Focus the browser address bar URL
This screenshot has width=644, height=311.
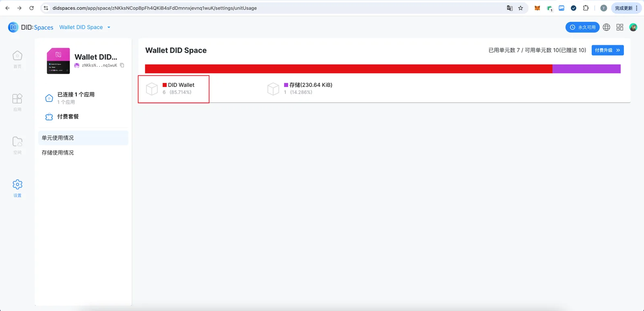pos(155,8)
